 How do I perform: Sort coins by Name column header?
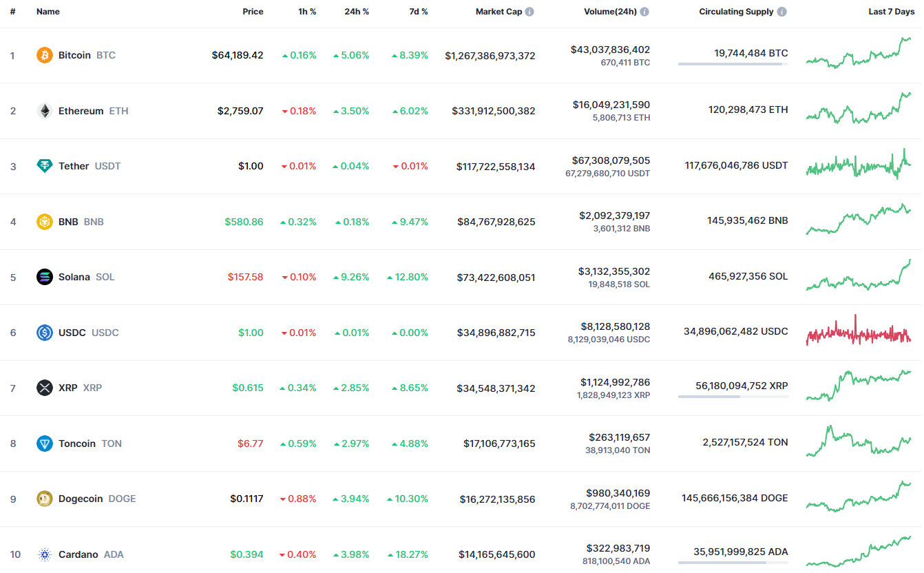tap(48, 12)
